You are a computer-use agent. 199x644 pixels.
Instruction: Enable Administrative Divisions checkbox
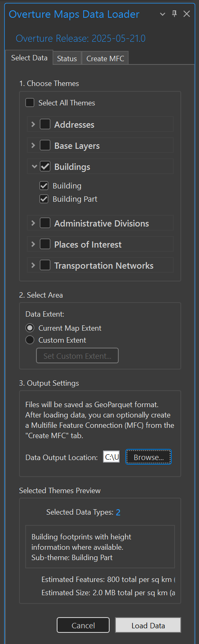tap(45, 223)
